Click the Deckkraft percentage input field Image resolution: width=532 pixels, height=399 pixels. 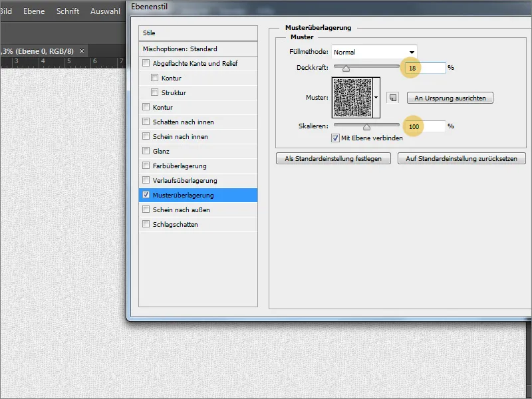point(425,68)
